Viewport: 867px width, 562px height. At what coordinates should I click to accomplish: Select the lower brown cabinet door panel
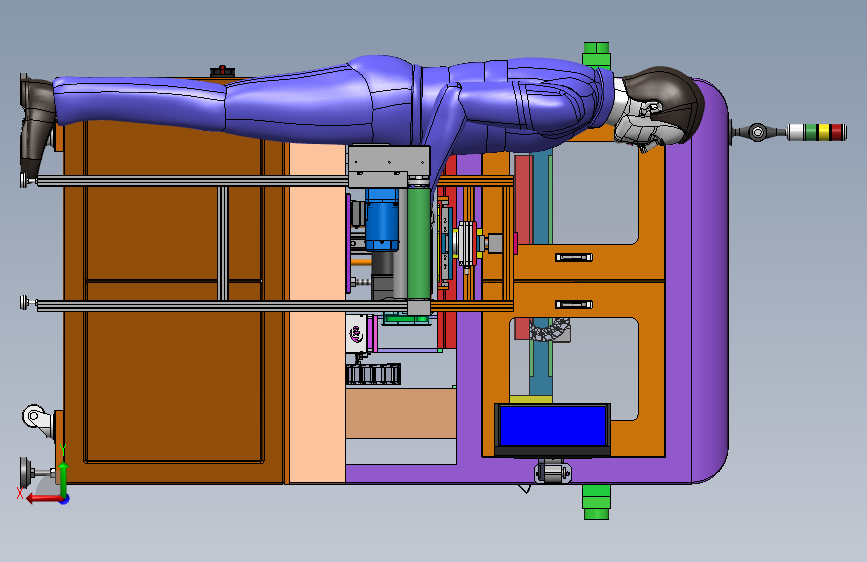coord(174,372)
